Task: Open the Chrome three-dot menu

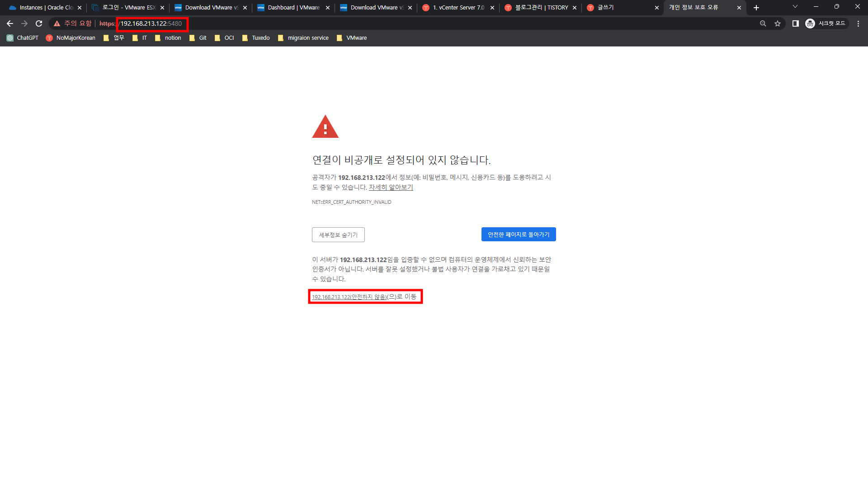Action: tap(858, 23)
